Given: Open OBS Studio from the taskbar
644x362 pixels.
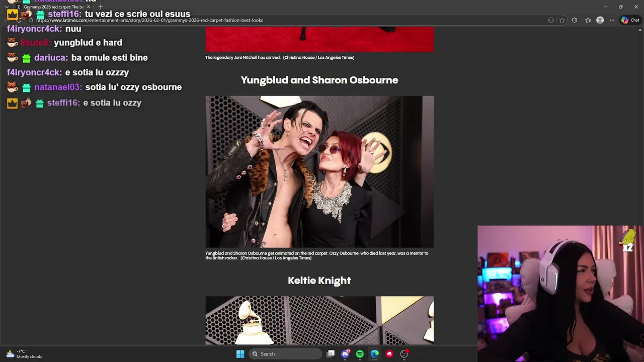Looking at the screenshot, I should (x=404, y=354).
